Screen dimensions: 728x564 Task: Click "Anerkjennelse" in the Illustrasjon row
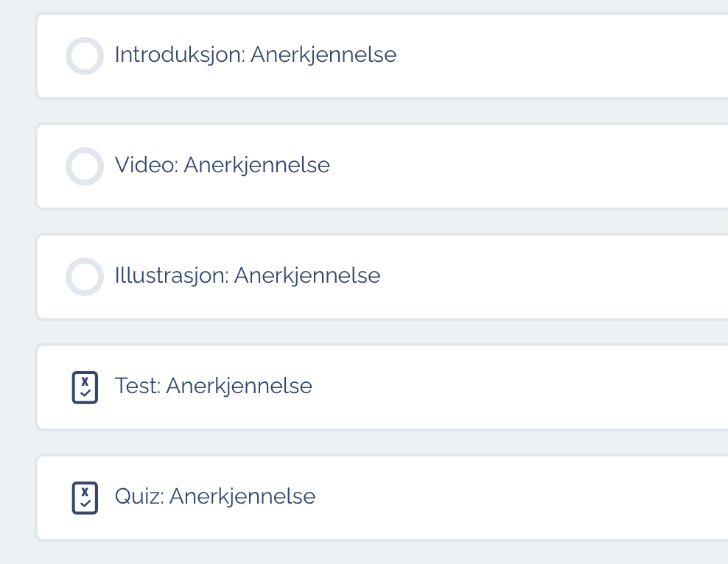[x=307, y=276]
